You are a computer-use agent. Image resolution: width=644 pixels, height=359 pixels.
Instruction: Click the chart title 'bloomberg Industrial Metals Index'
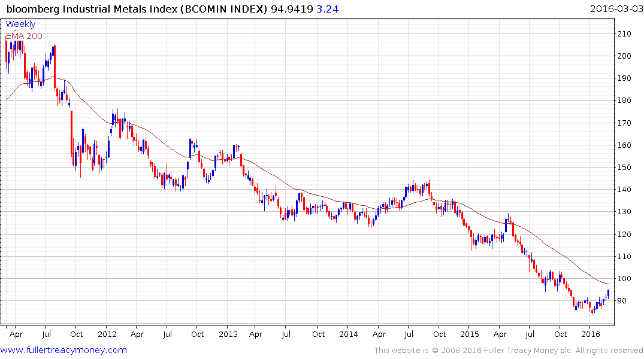pos(92,8)
